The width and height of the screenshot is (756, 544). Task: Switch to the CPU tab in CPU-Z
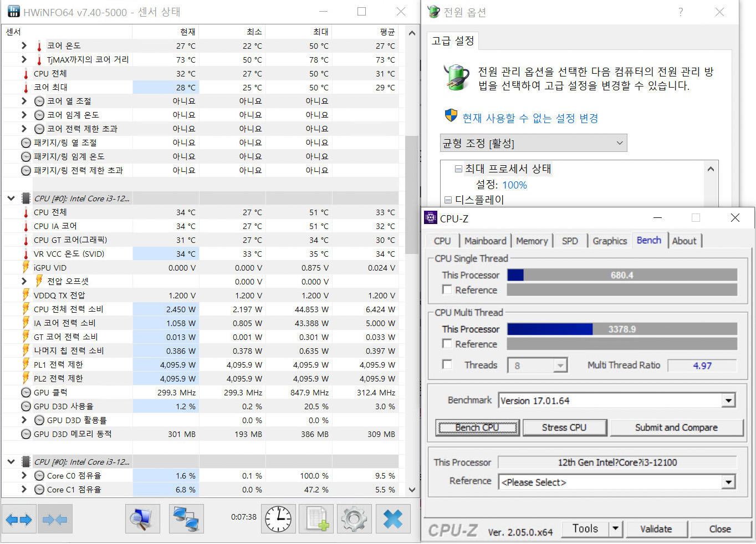(442, 241)
